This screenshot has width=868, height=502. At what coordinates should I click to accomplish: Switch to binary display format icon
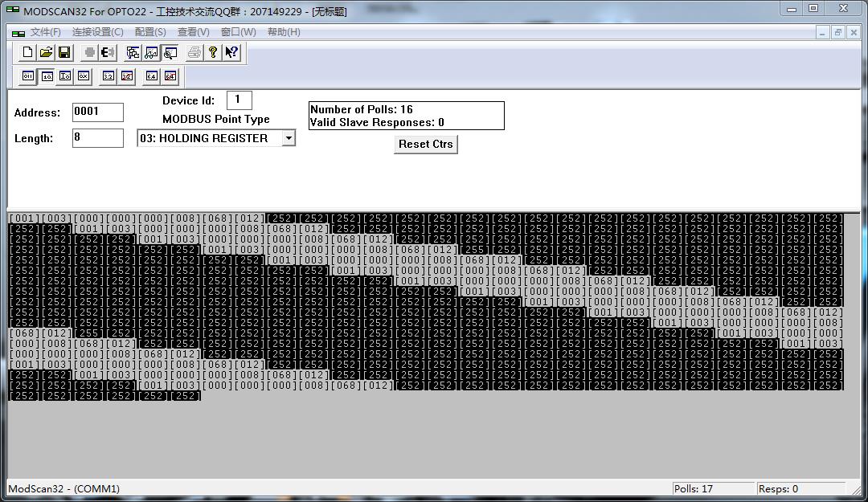28,76
